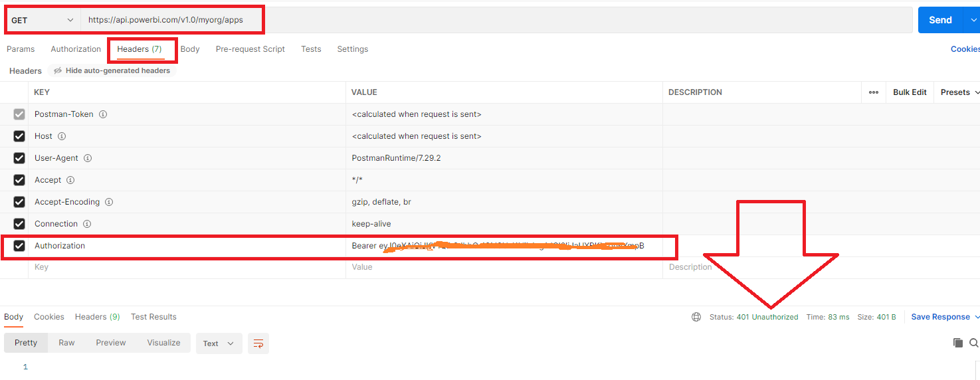Uncheck the Connection header checkbox

(19, 224)
